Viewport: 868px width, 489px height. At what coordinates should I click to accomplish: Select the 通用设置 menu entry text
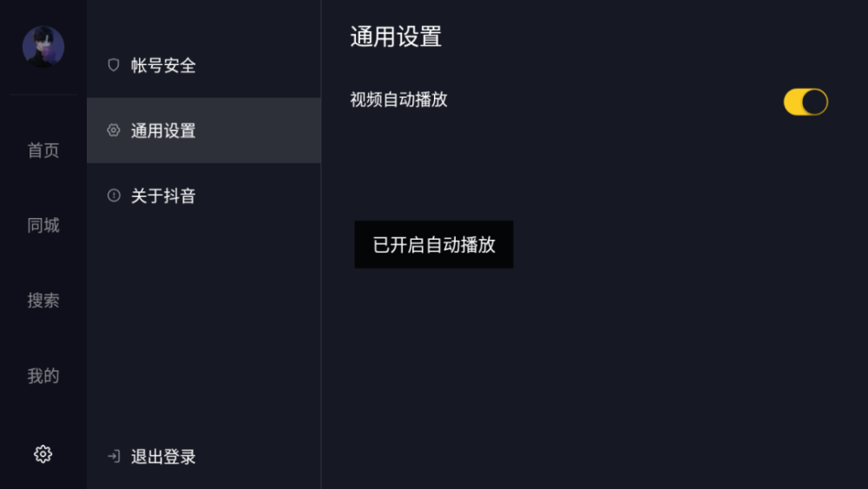pos(163,130)
